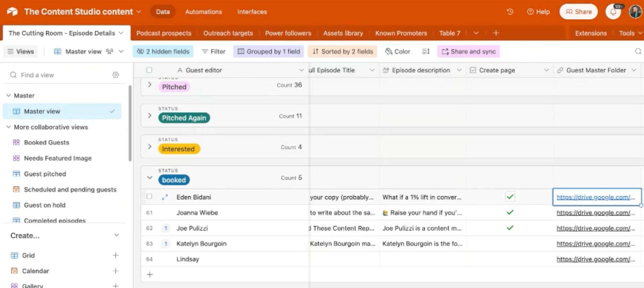This screenshot has width=644, height=288.
Task: Open the Master view dropdown
Action: [x=120, y=51]
